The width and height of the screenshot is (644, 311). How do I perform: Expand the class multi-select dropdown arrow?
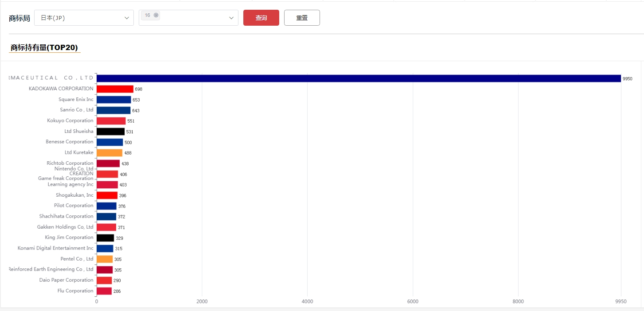pos(231,18)
